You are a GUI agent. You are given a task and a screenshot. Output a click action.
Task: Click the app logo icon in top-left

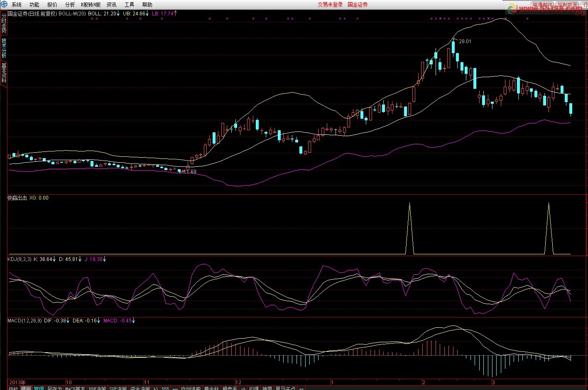pyautogui.click(x=4, y=5)
